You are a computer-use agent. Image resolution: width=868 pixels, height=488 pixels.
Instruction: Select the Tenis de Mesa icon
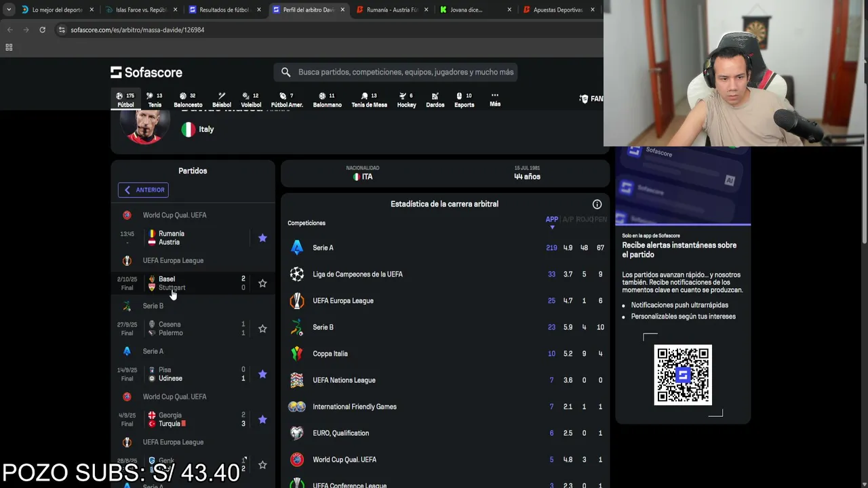point(369,100)
